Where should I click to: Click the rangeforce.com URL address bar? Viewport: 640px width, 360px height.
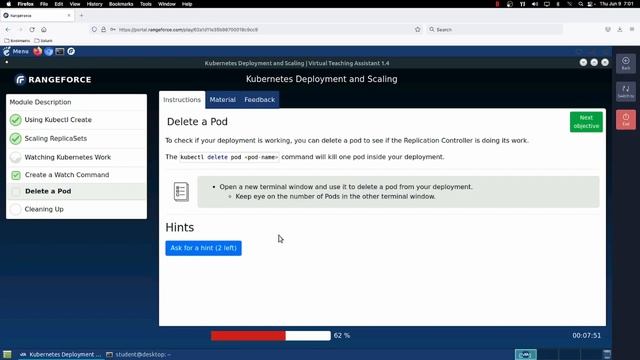pos(255,29)
